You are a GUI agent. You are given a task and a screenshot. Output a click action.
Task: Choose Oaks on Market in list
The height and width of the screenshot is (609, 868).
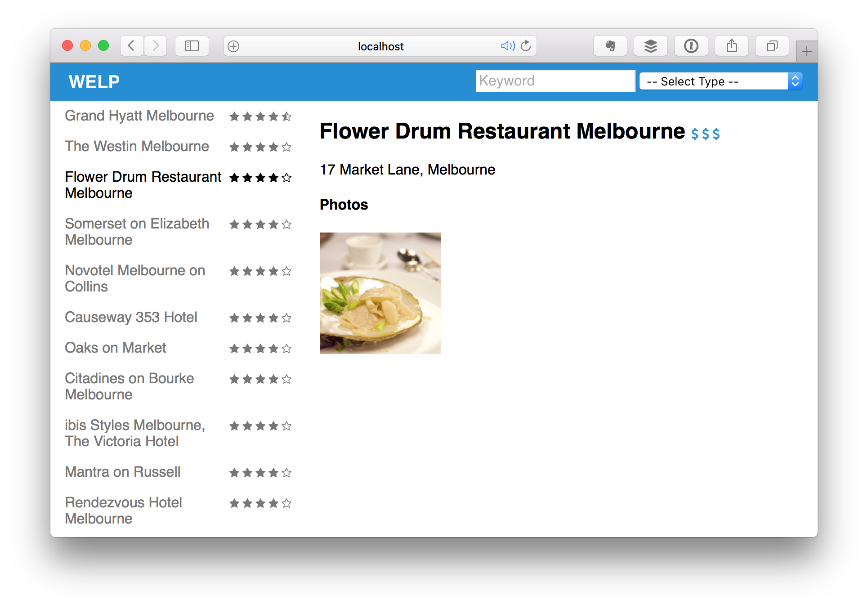coord(116,348)
